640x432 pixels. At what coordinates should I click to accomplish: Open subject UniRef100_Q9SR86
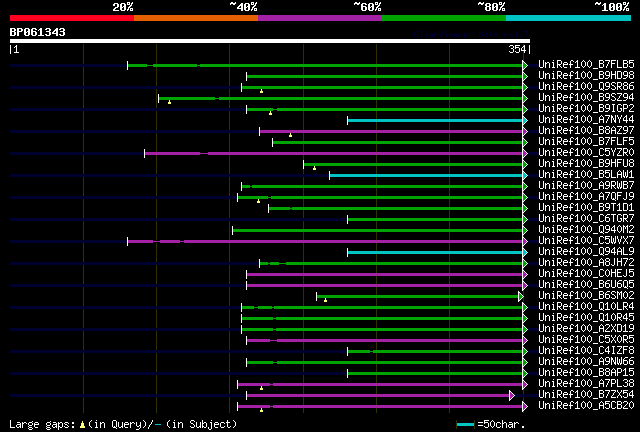coord(586,87)
